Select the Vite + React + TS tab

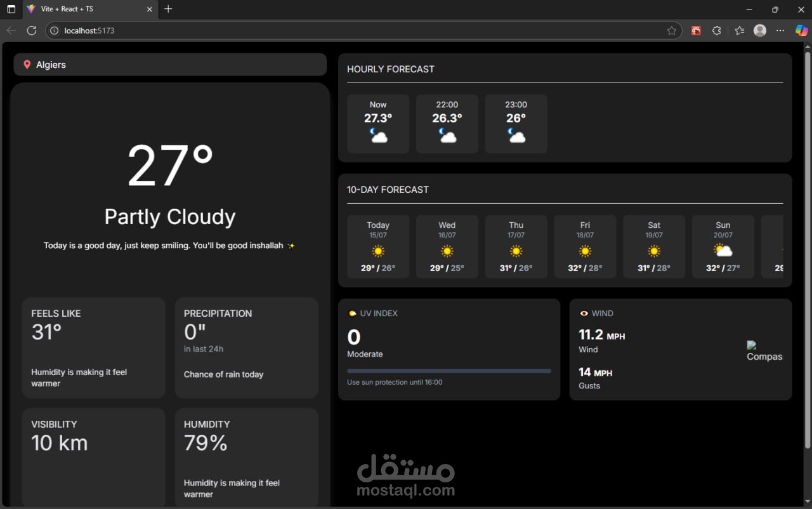point(89,9)
